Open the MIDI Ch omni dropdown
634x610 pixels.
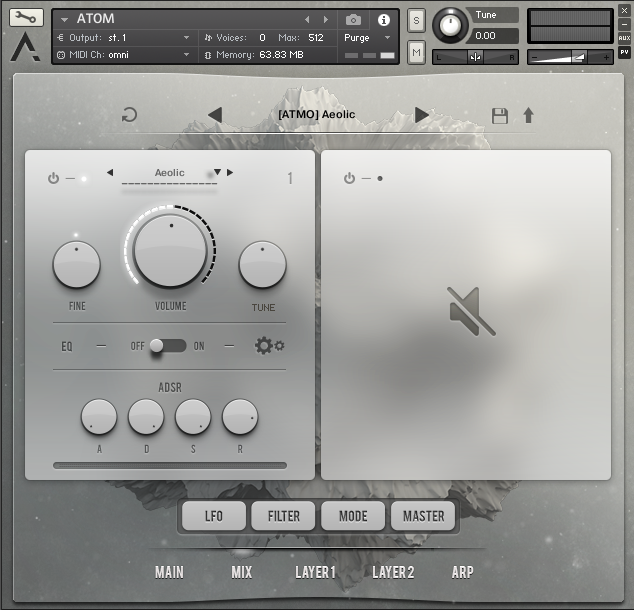[x=186, y=55]
